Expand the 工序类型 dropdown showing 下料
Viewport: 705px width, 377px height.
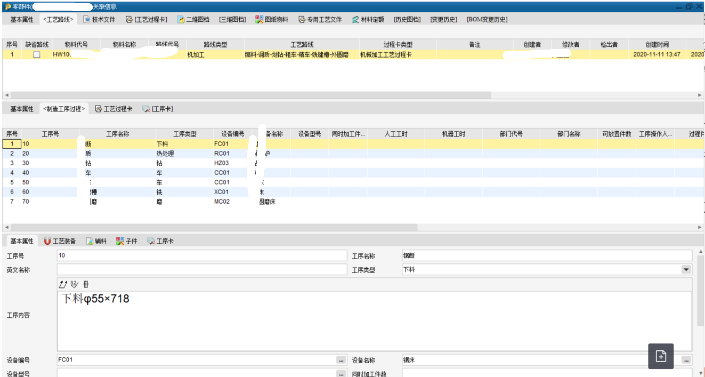[x=686, y=269]
